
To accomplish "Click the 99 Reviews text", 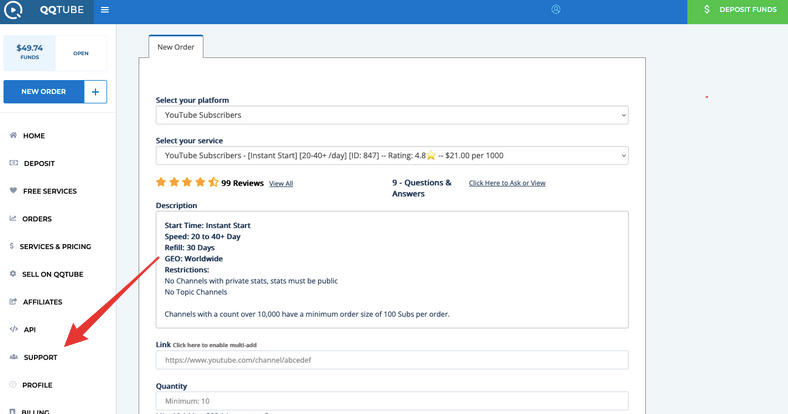I will [x=242, y=183].
